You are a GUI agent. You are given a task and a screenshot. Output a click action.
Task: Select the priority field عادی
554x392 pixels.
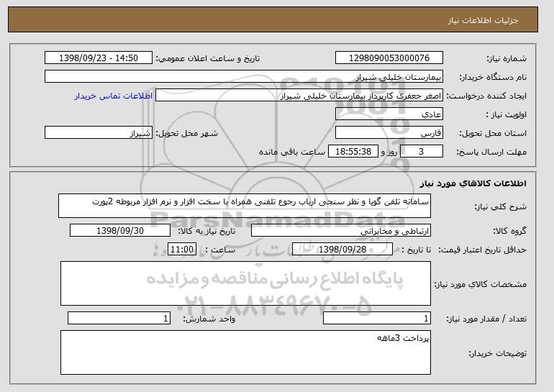click(389, 114)
